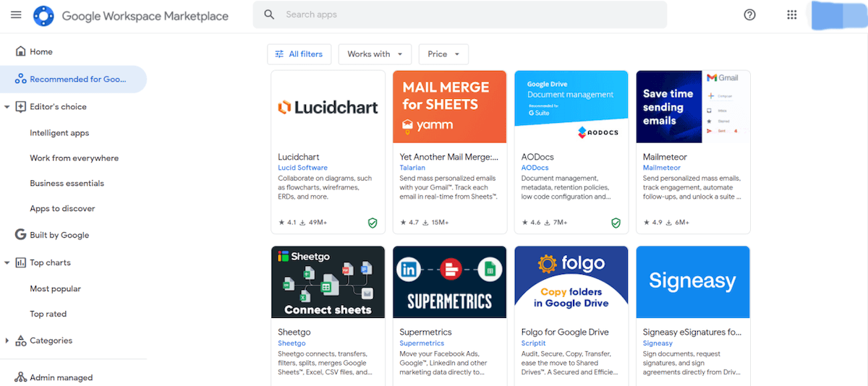This screenshot has width=868, height=386.
Task: Click the search magnifier icon
Action: click(x=269, y=14)
